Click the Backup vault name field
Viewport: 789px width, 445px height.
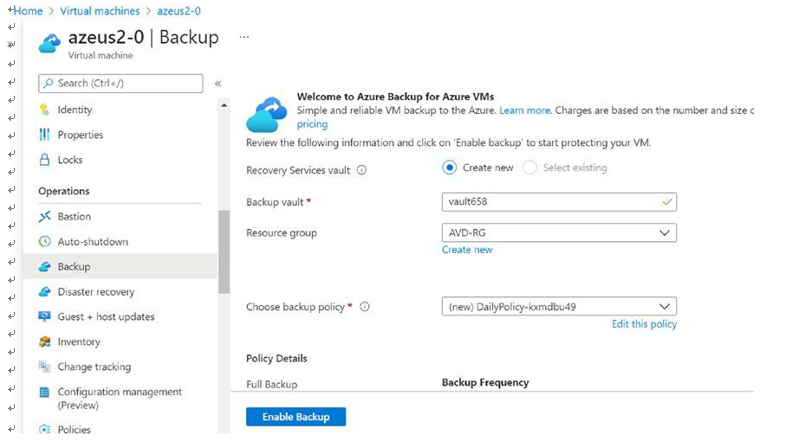559,202
